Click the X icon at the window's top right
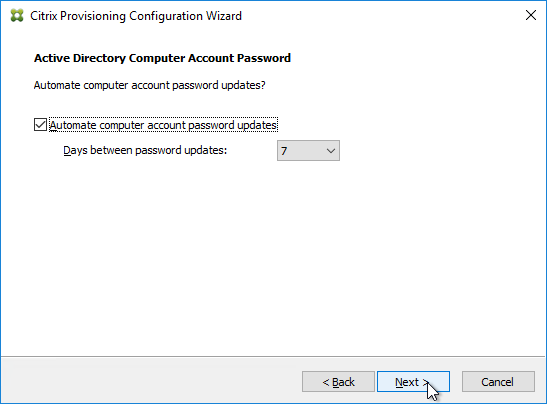 [x=531, y=15]
